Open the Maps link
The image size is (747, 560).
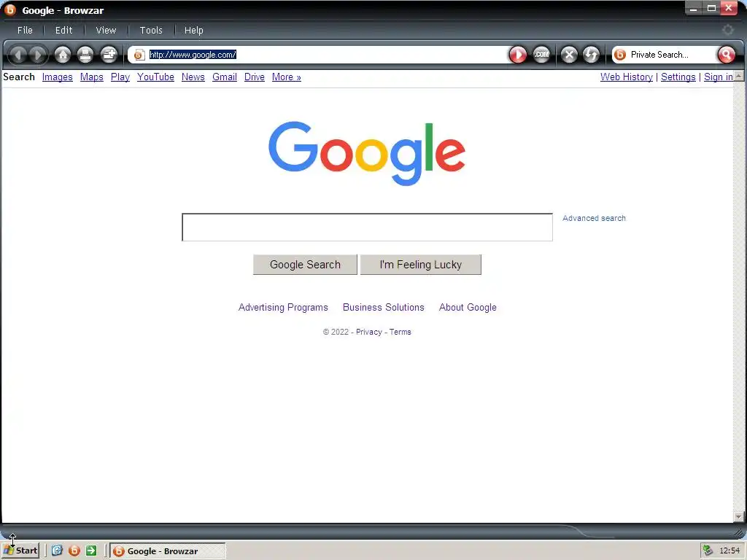point(91,77)
